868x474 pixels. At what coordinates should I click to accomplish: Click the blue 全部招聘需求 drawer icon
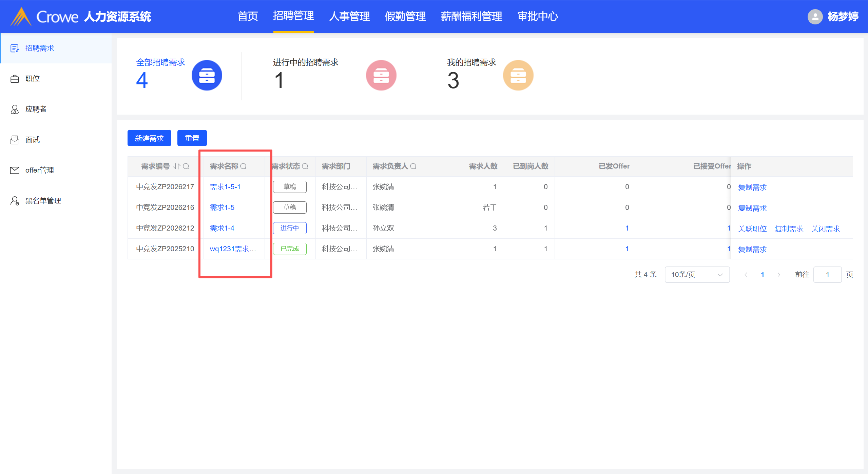pos(207,75)
